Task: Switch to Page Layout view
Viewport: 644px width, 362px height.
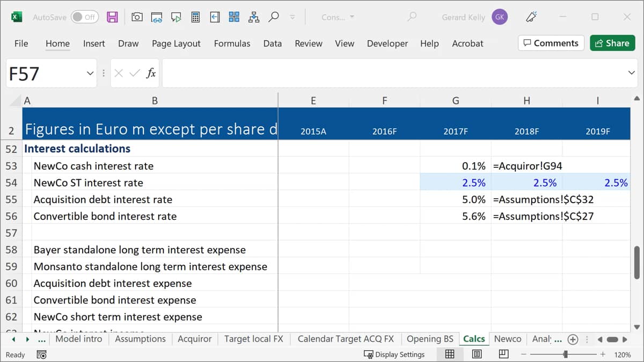Action: (x=477, y=354)
